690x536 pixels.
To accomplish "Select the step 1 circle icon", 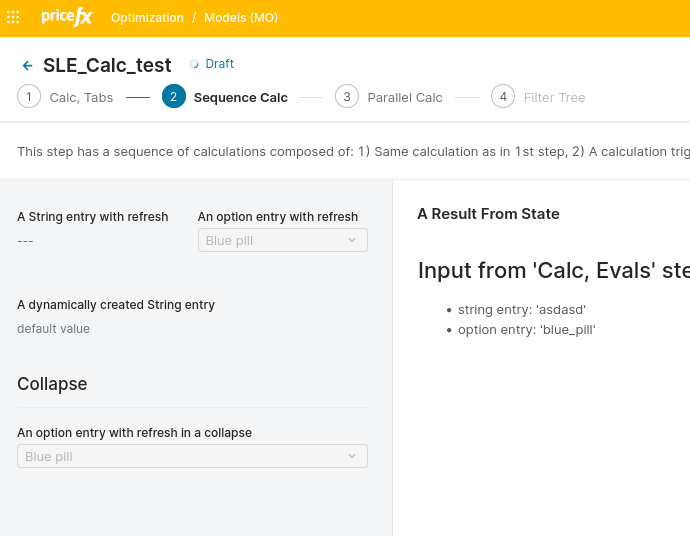I will [29, 97].
